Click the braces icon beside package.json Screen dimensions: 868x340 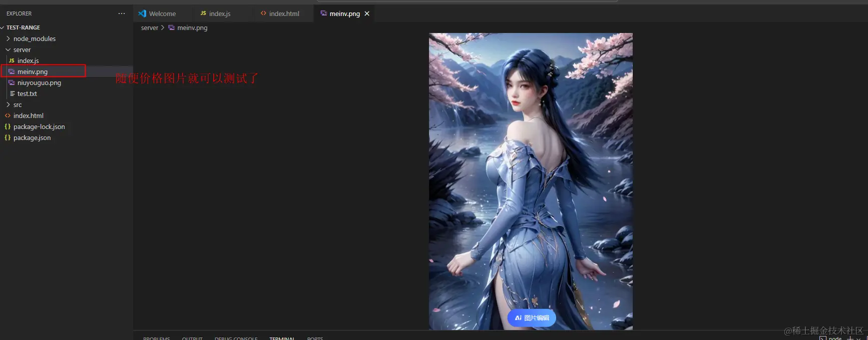click(x=8, y=137)
